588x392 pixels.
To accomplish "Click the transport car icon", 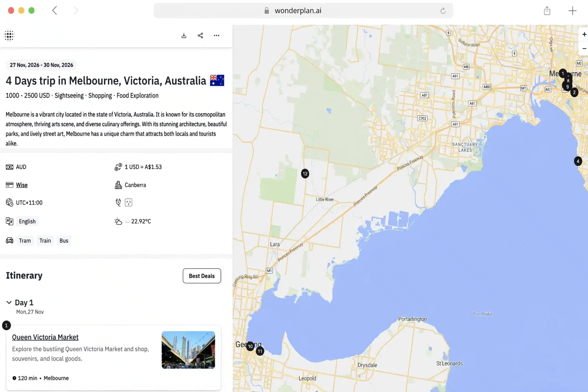I will click(x=9, y=240).
